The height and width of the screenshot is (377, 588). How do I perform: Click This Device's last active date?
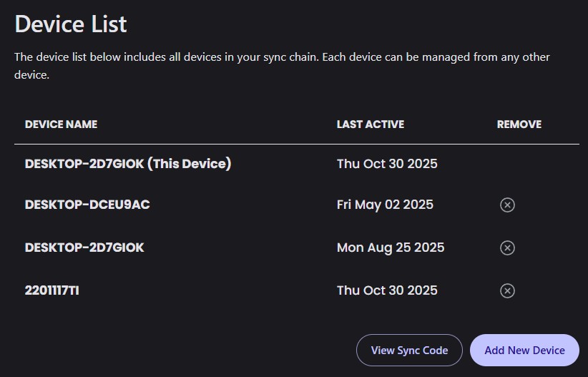pyautogui.click(x=387, y=164)
